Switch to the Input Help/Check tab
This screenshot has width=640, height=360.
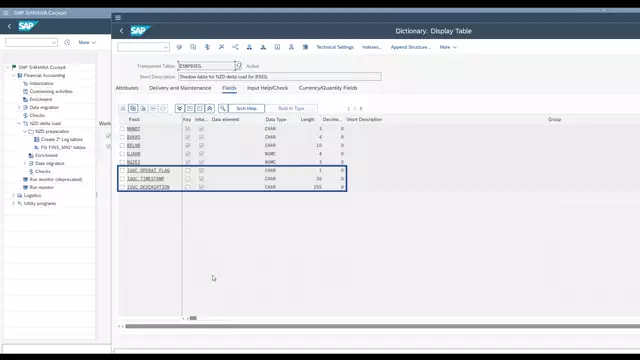pos(267,88)
